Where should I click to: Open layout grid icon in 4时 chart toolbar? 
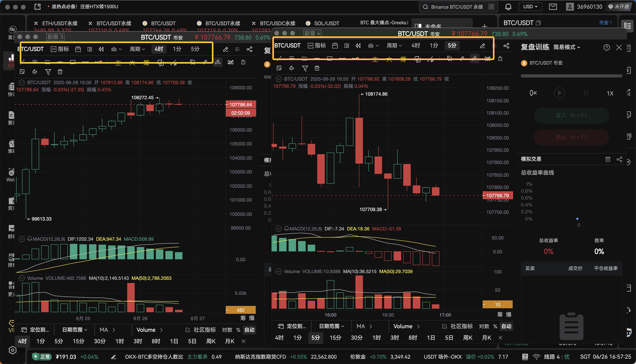[x=90, y=49]
